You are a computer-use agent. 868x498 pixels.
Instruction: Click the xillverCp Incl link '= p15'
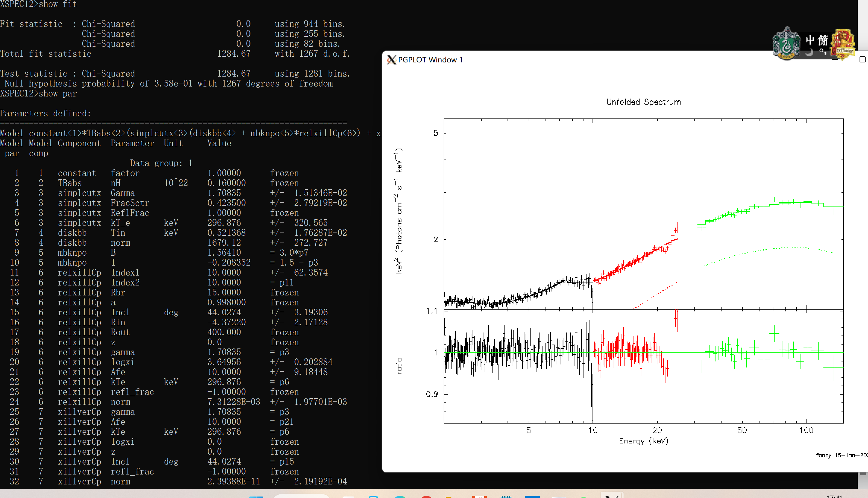(x=282, y=462)
